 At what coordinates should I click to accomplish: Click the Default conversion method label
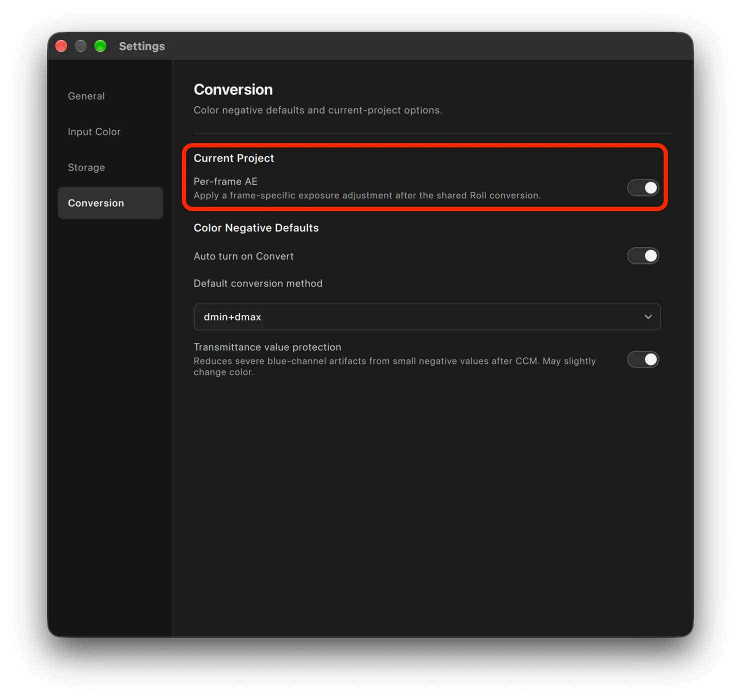point(258,283)
